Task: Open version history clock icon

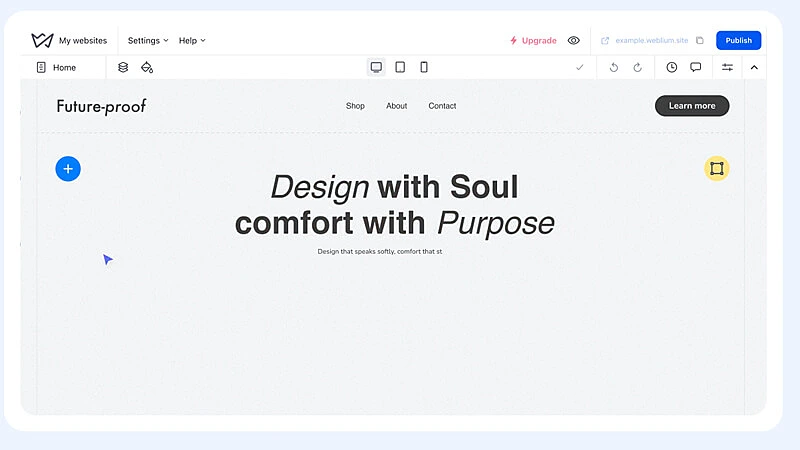Action: (x=671, y=67)
